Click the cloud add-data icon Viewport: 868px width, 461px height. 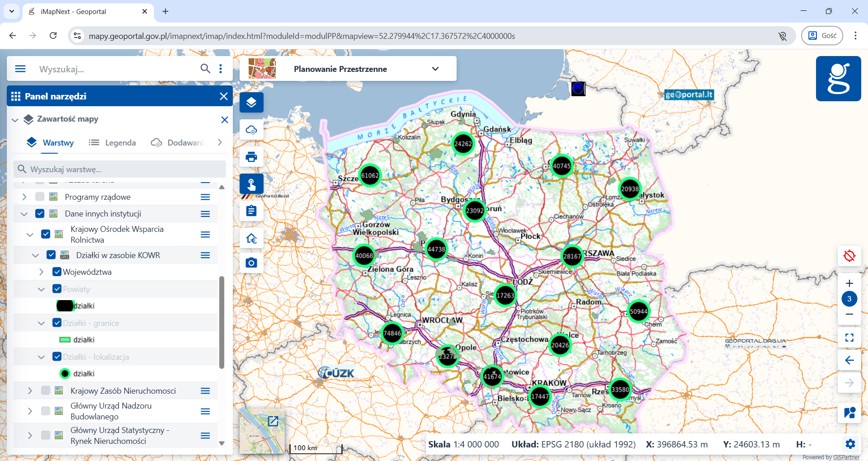coord(251,130)
